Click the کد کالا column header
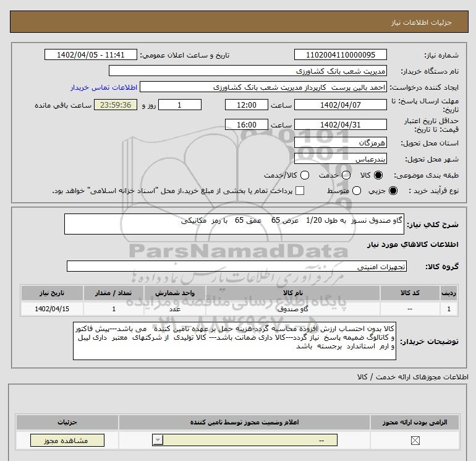Viewport: 476px width, 461px height. coord(410,293)
